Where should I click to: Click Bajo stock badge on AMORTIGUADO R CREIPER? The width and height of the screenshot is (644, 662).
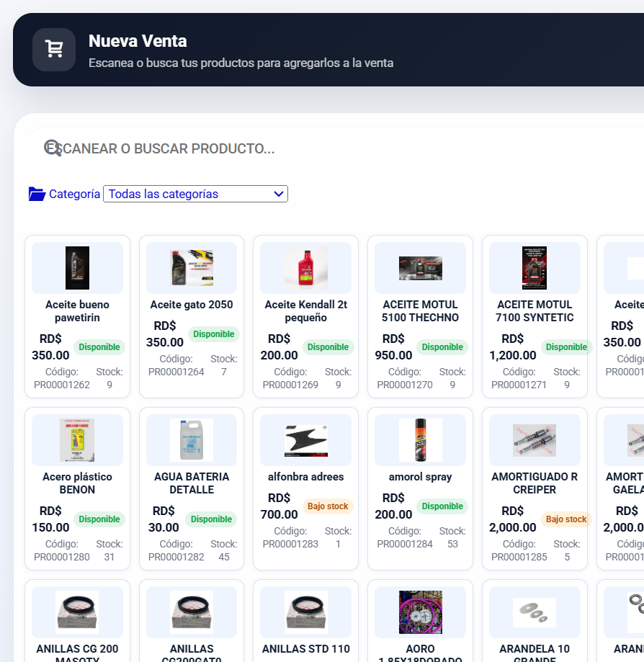pos(566,519)
